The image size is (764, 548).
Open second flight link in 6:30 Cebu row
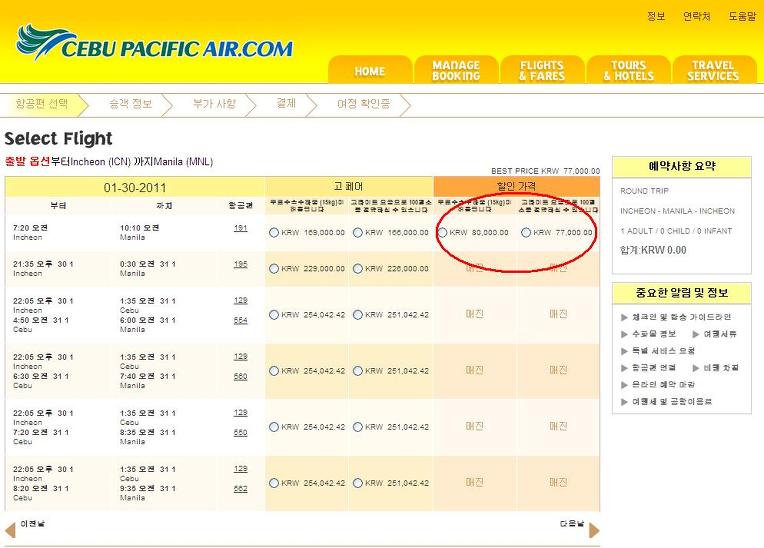pyautogui.click(x=241, y=377)
